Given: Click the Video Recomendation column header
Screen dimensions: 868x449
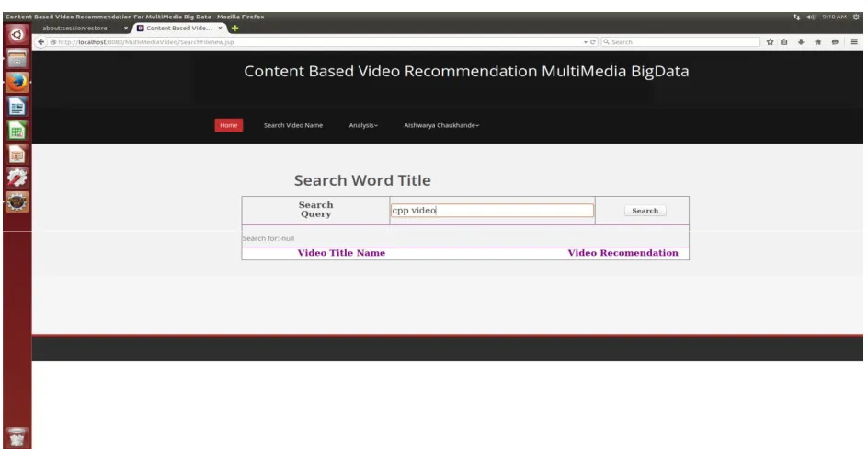Looking at the screenshot, I should (622, 253).
